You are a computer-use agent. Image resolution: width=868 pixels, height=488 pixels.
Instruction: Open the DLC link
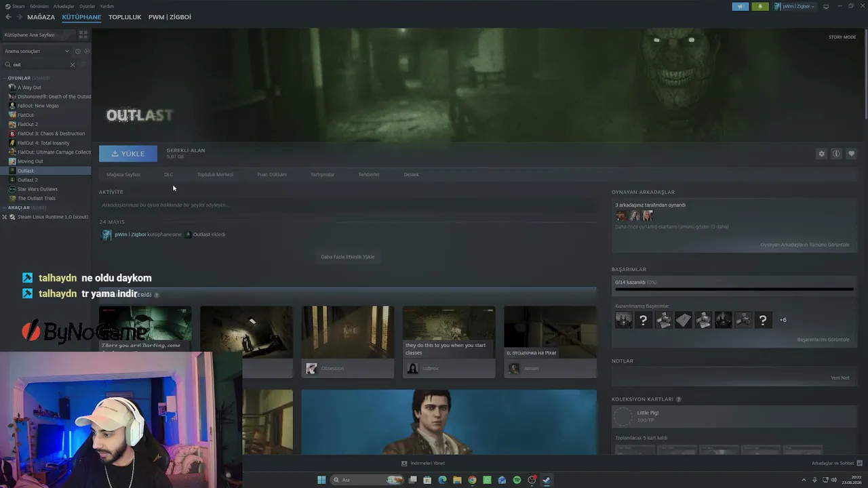pos(169,174)
